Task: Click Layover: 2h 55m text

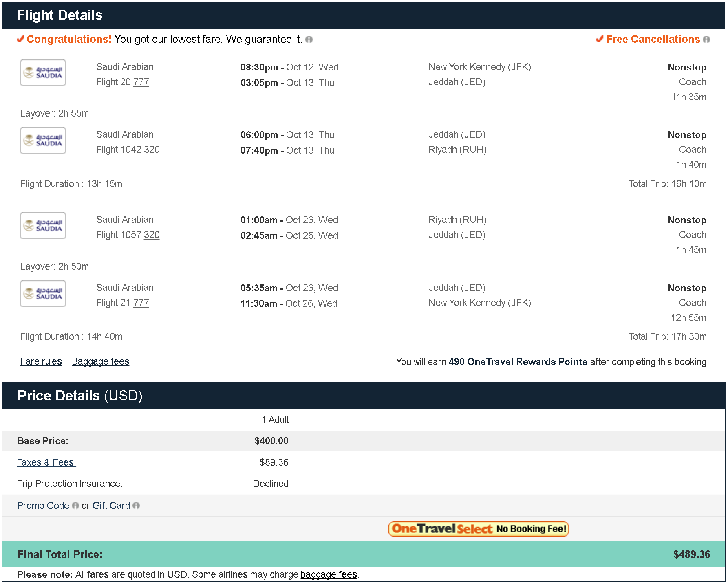Action: coord(54,113)
